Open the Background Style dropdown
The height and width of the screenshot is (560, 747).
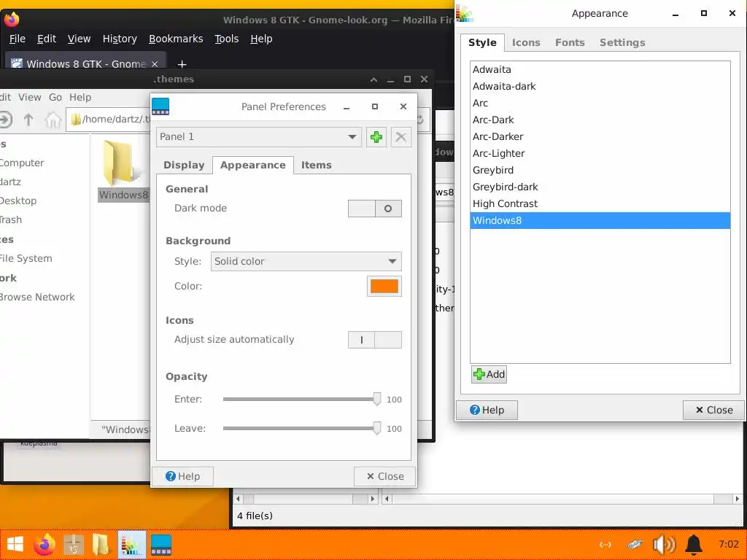point(306,262)
